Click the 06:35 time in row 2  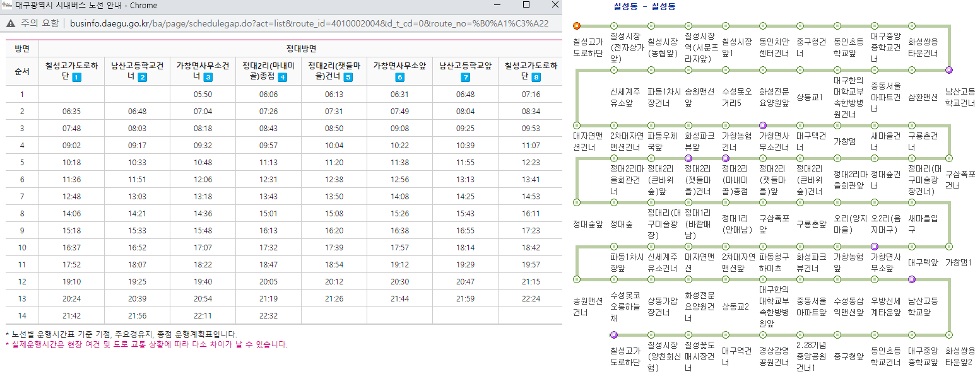[x=72, y=112]
